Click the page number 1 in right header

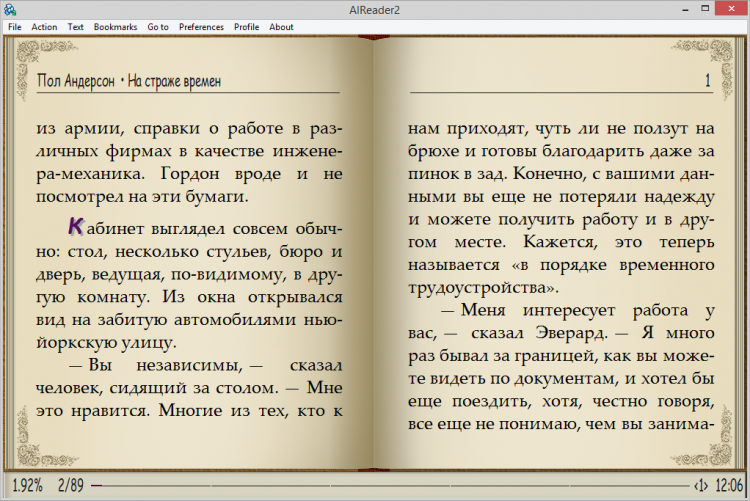(707, 80)
